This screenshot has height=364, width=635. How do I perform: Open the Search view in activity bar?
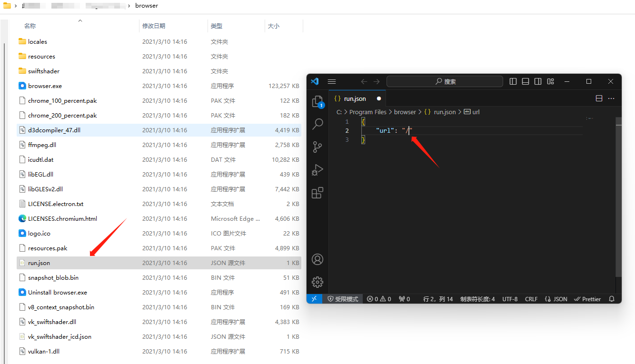317,124
